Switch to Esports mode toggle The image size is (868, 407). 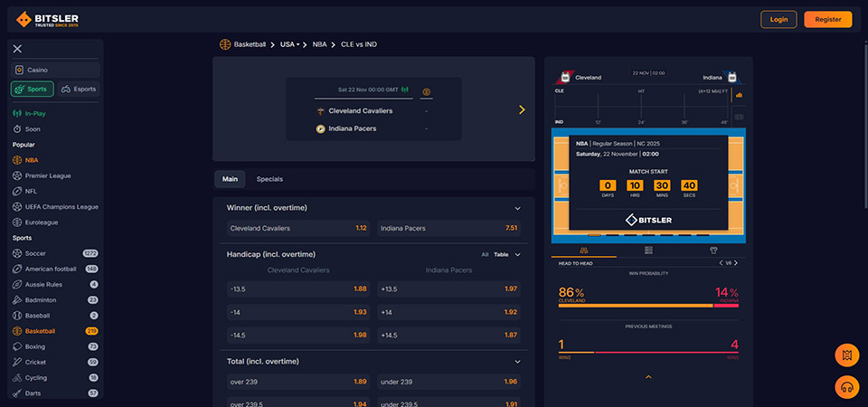(x=79, y=90)
